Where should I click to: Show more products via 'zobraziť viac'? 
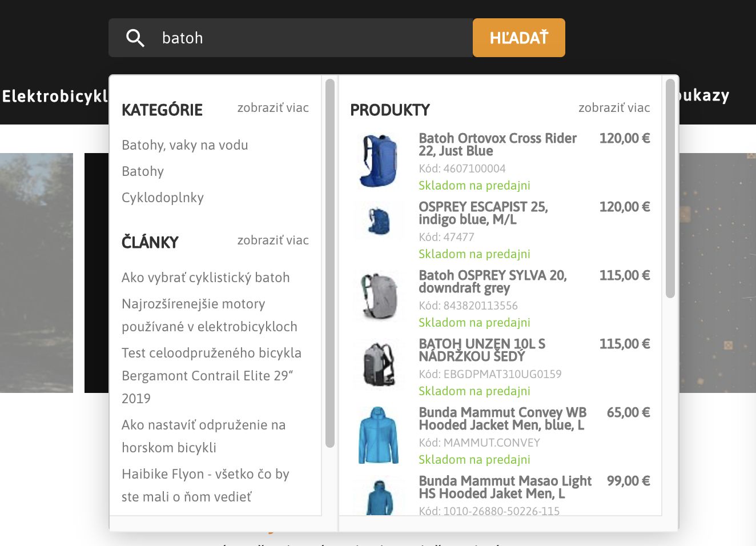[614, 108]
